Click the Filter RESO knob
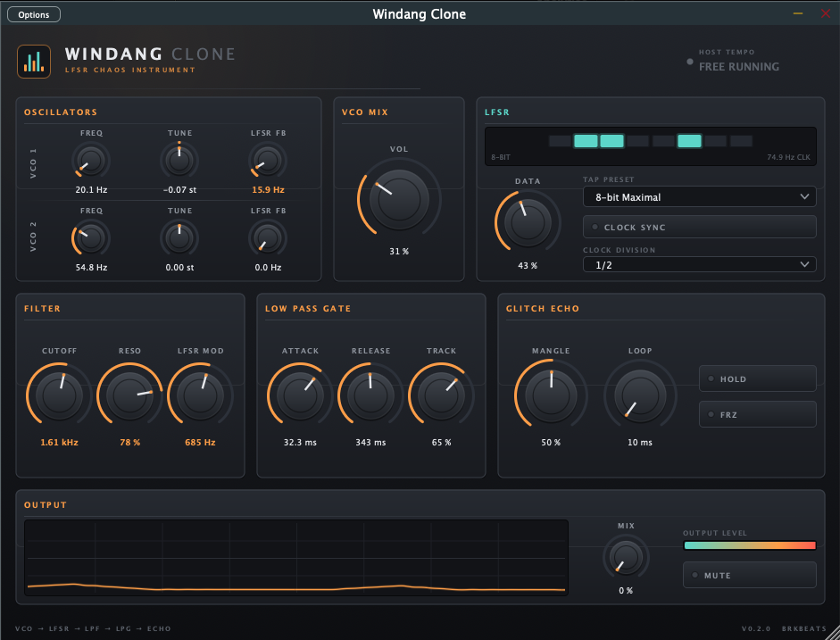840x640 pixels. (x=129, y=395)
